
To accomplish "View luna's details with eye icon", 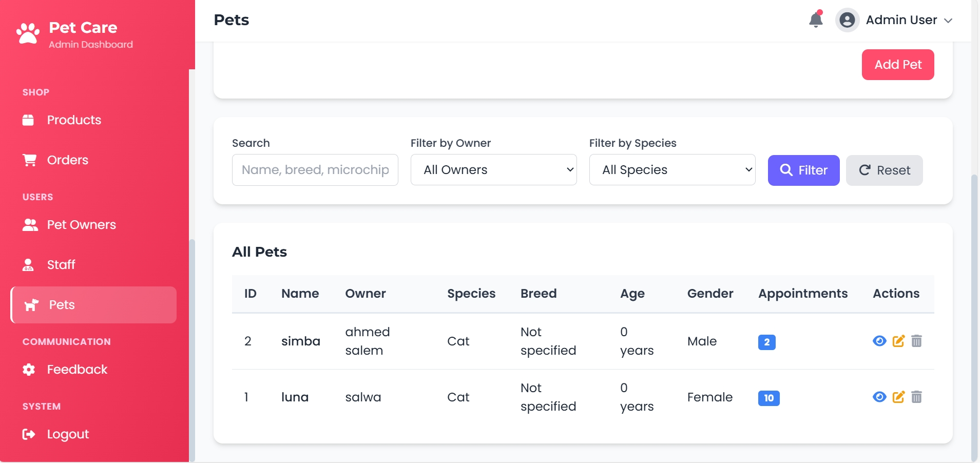I will point(879,397).
